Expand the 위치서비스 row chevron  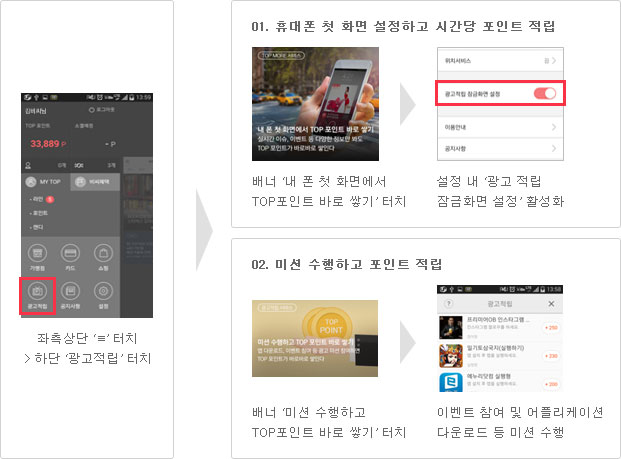(x=553, y=59)
